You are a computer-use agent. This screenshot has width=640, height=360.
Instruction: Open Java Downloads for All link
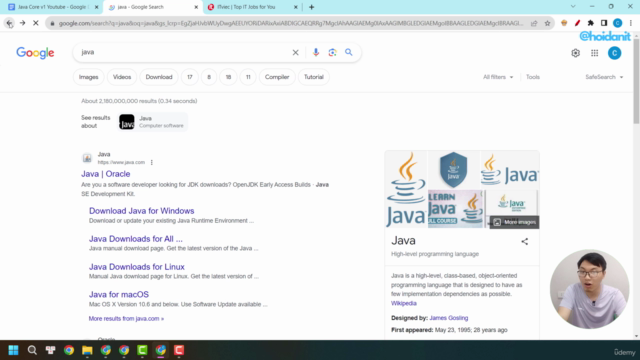[136, 239]
